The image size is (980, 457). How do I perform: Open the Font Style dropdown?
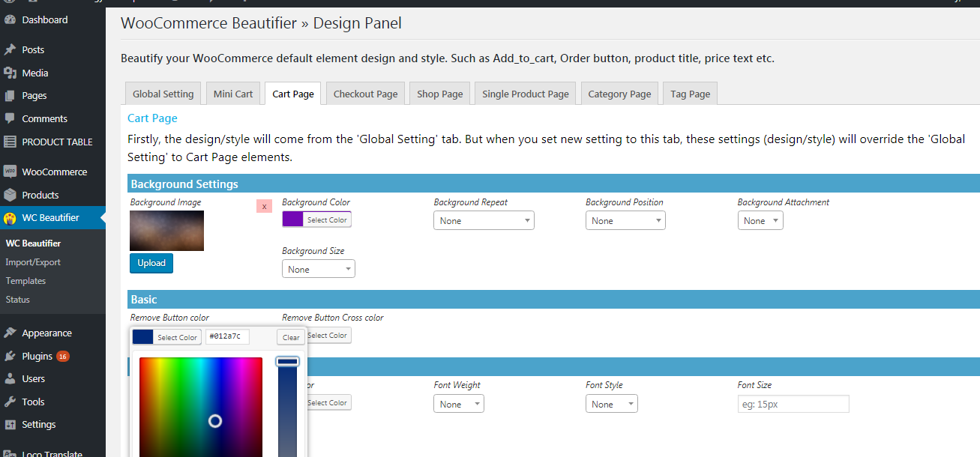tap(612, 404)
